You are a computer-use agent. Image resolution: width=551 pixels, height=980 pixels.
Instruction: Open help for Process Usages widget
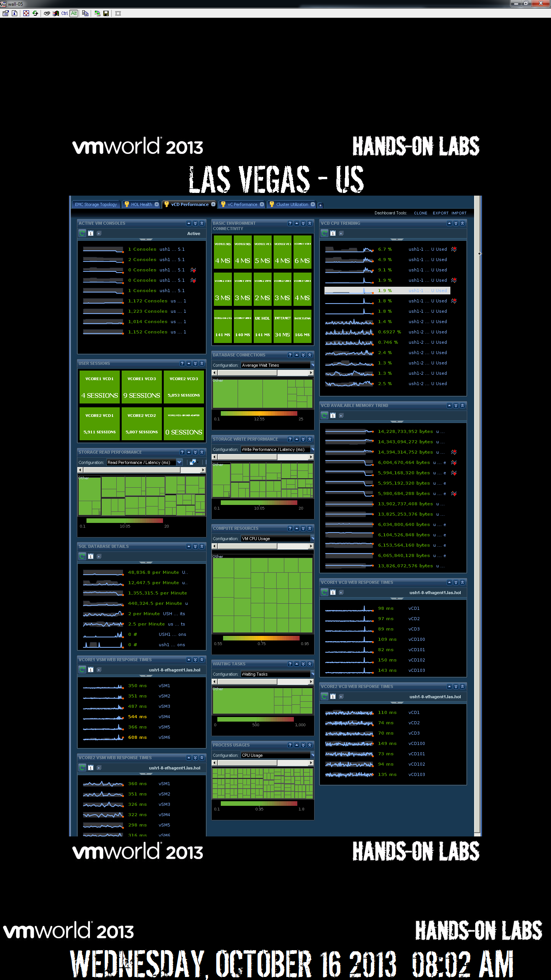coord(290,745)
